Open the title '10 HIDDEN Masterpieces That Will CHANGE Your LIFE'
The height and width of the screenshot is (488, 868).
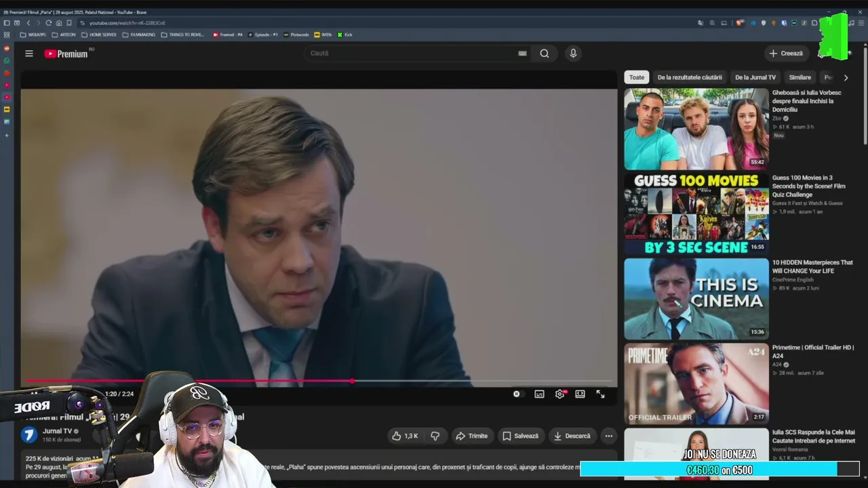tap(812, 266)
